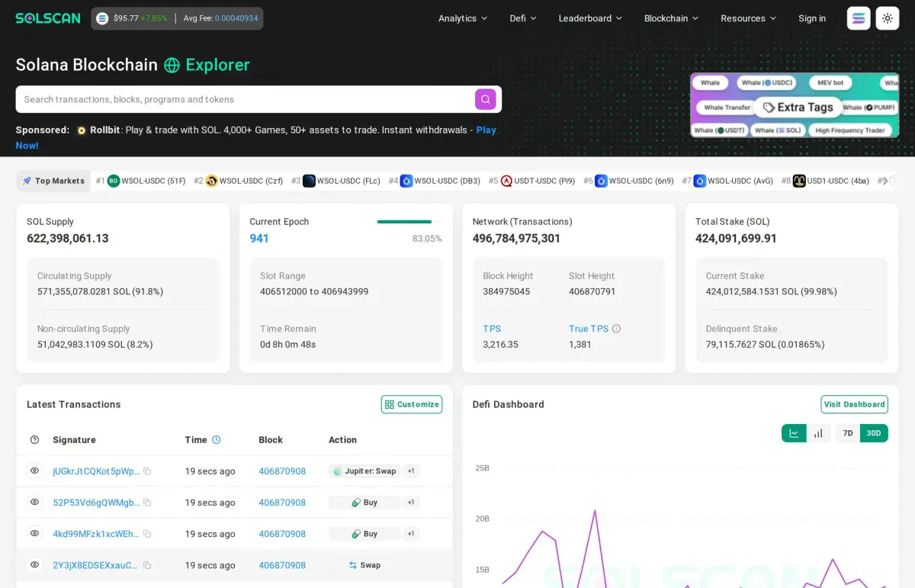Screen dimensions: 915x588
Task: Click the #6 WSOL-USDC (6n9) market icon
Action: [x=601, y=181]
